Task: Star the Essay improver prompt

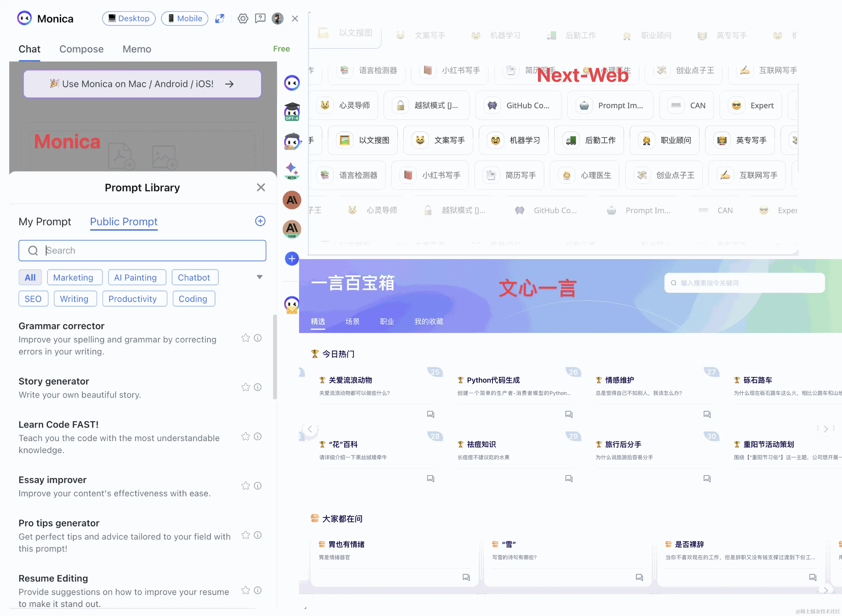Action: coord(245,485)
